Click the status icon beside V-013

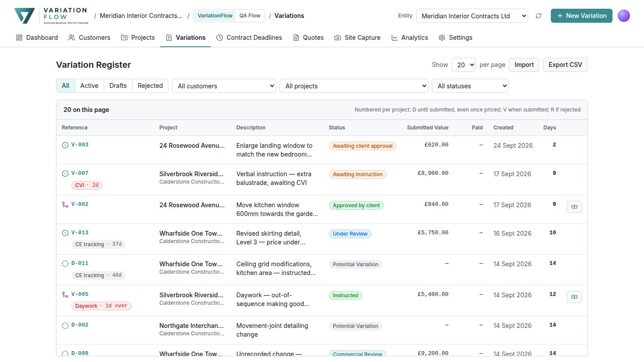click(x=65, y=233)
